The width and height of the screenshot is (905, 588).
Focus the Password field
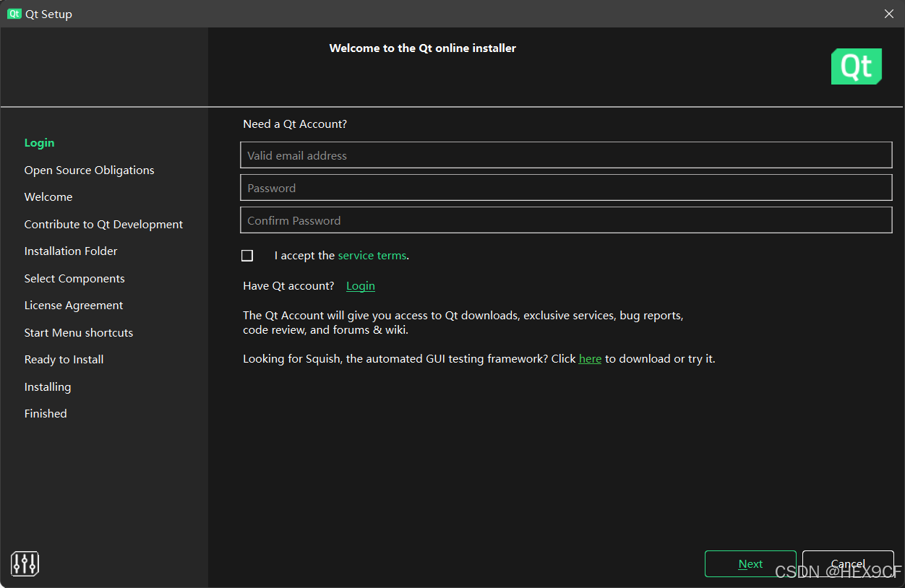566,188
